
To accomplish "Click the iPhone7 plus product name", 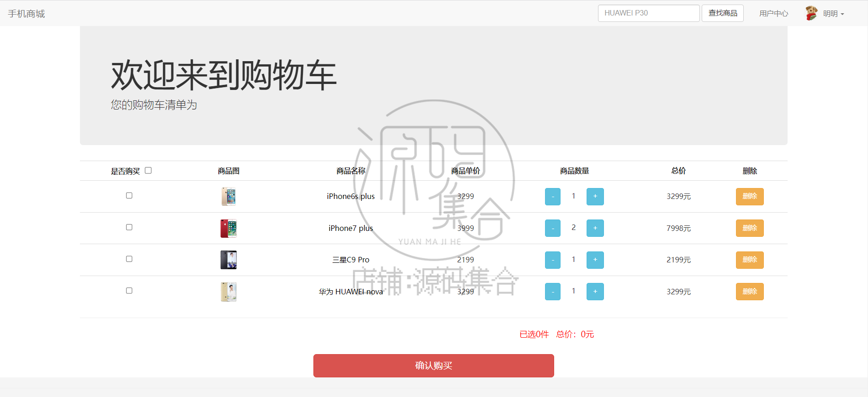I will coord(351,228).
